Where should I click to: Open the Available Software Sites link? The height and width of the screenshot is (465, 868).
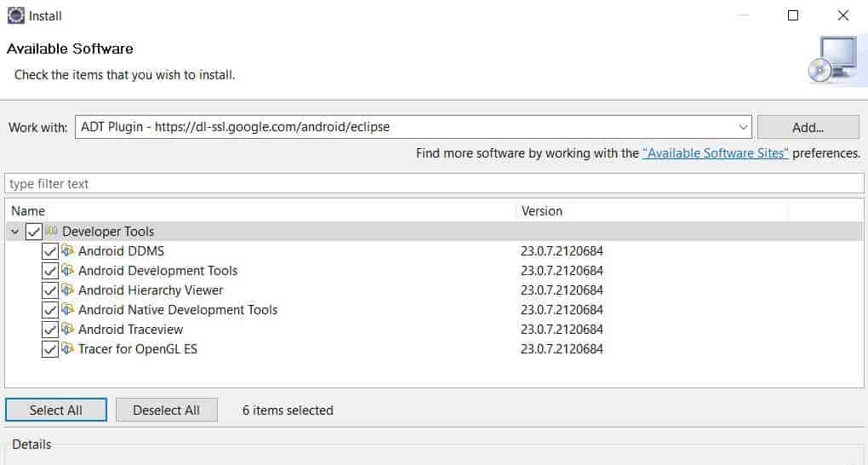(715, 153)
